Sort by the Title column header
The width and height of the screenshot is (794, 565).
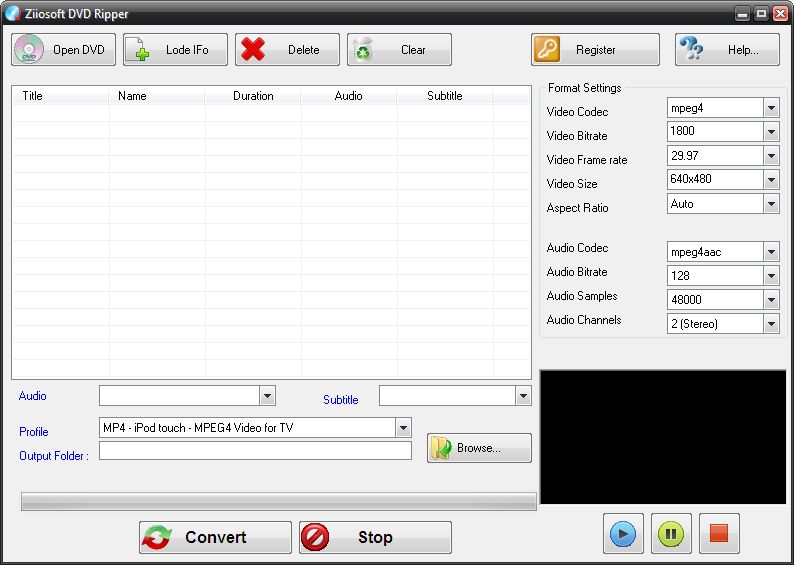point(60,96)
